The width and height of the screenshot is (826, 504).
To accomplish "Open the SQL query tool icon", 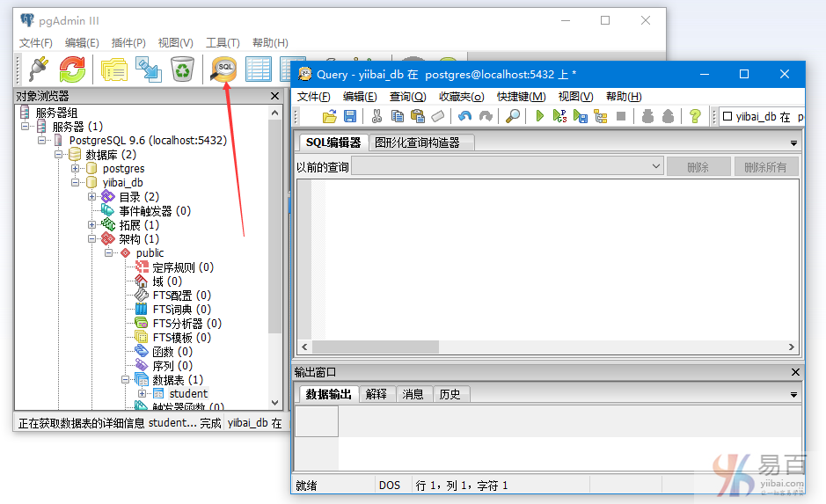I will pos(224,69).
